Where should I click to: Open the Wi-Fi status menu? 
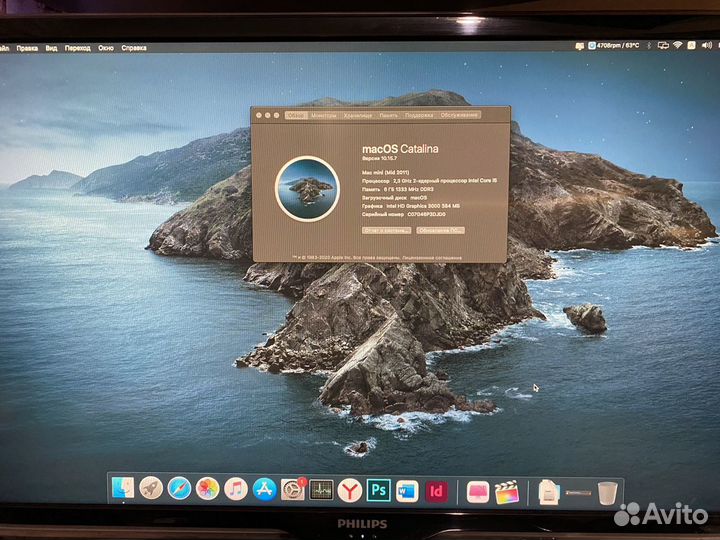678,45
